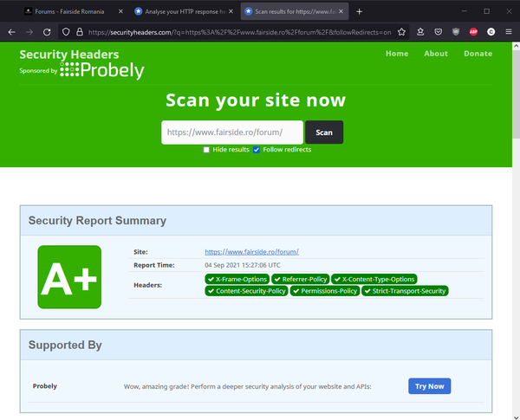The width and height of the screenshot is (520, 420).
Task: Uncheck the Follow redirects checkbox
Action: click(x=257, y=150)
